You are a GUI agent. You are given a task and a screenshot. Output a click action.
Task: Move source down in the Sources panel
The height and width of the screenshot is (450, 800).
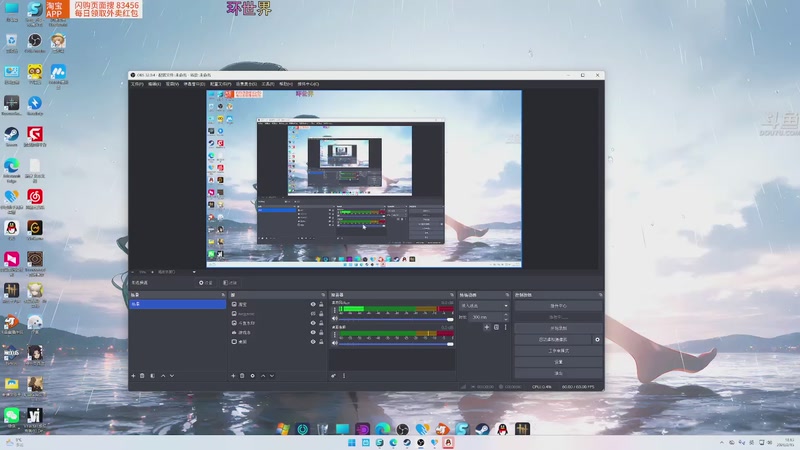pos(272,376)
